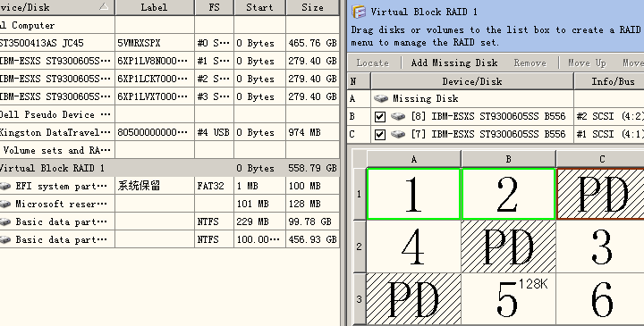Click the PD parity block in column A

point(413,299)
